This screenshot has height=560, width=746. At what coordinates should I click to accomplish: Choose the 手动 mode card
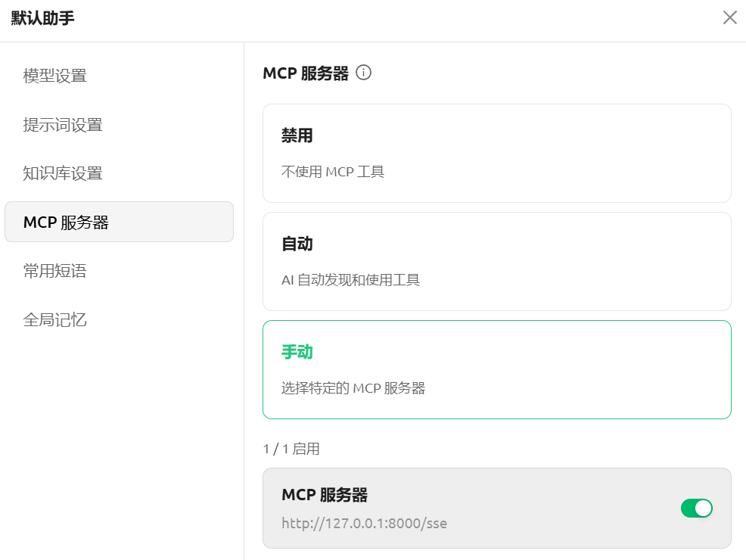496,369
